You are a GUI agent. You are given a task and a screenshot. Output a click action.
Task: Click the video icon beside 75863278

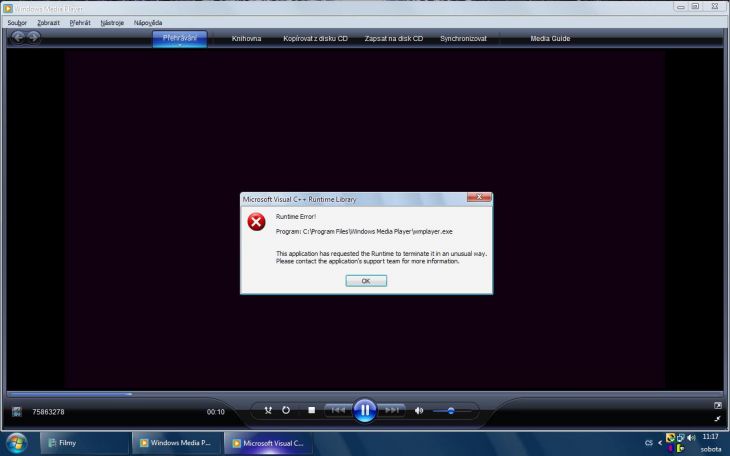click(x=17, y=412)
